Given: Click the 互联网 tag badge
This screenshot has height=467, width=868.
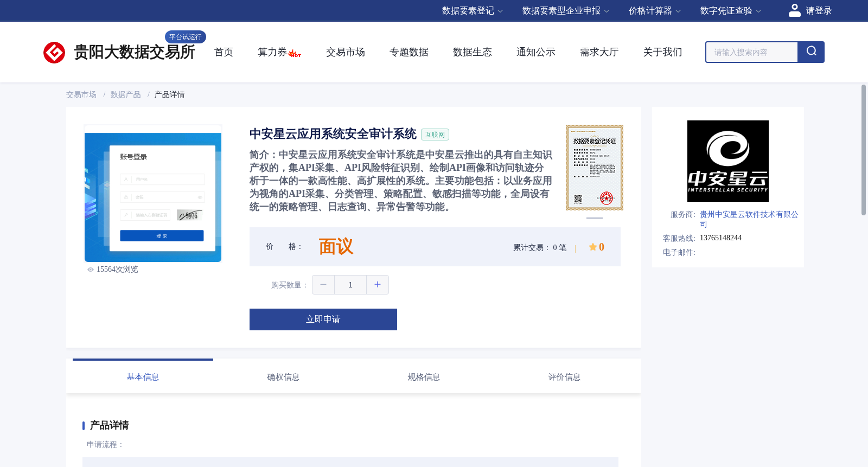Looking at the screenshot, I should coord(435,135).
